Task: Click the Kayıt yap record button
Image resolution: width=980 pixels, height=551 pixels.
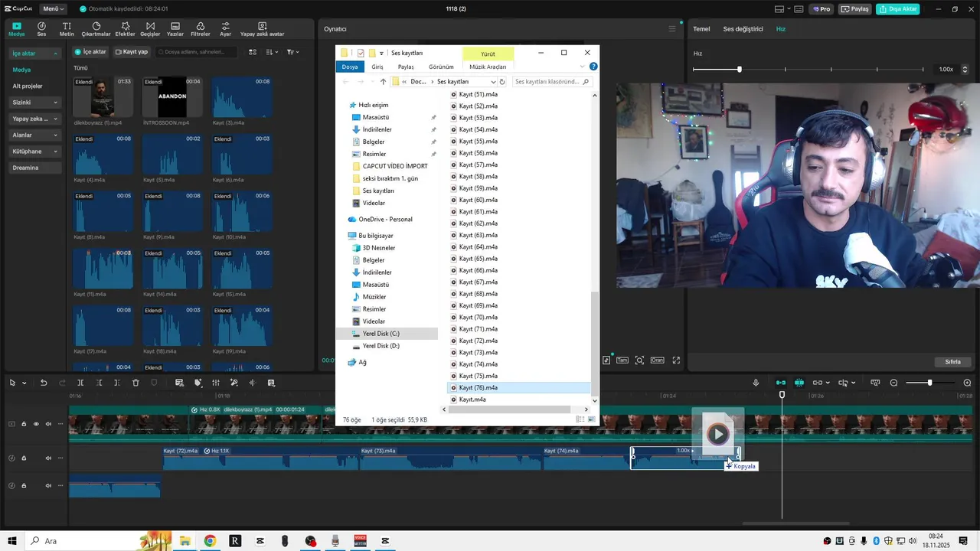Action: point(132,52)
